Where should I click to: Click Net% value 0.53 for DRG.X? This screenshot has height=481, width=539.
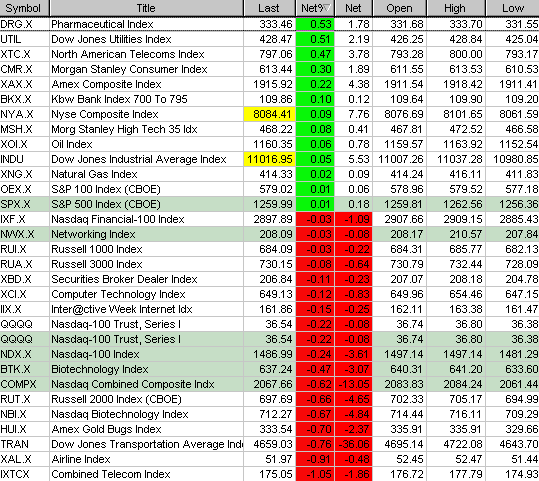coord(315,24)
